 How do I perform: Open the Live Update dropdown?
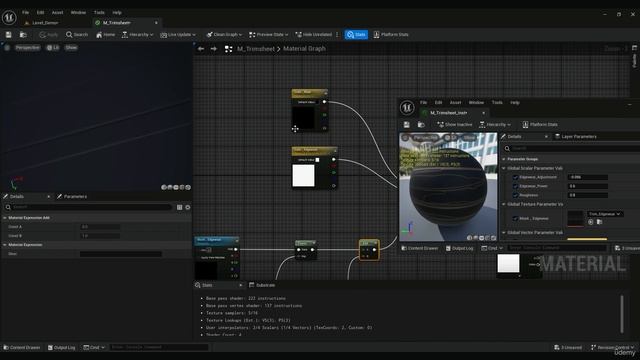pos(178,35)
